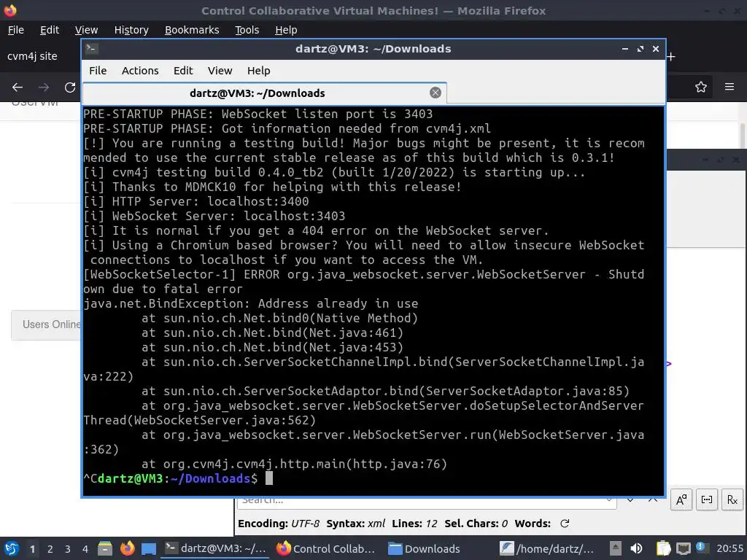Open the LXQt start menu icon
This screenshot has width=747, height=560.
tap(12, 548)
